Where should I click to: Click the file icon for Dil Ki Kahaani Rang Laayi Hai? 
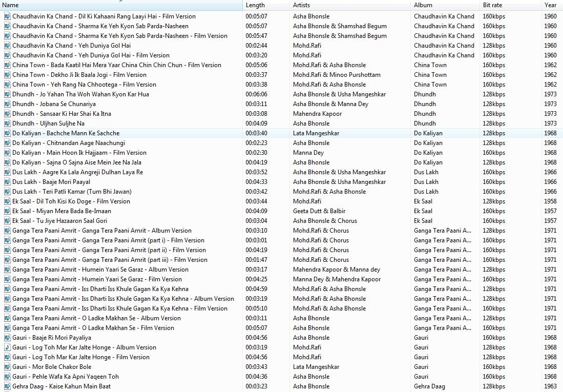point(7,16)
